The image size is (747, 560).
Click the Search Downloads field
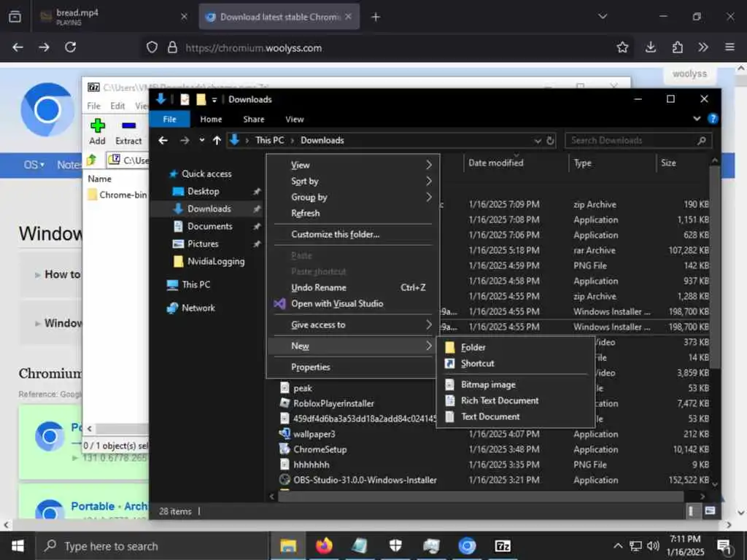click(638, 141)
